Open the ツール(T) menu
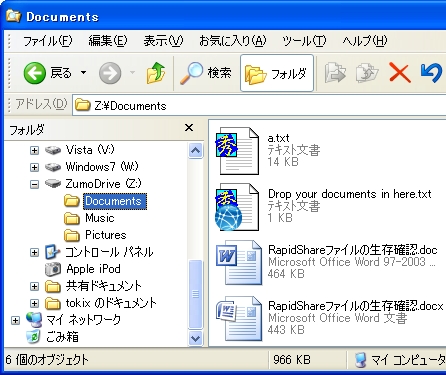446x375 pixels. click(x=304, y=41)
